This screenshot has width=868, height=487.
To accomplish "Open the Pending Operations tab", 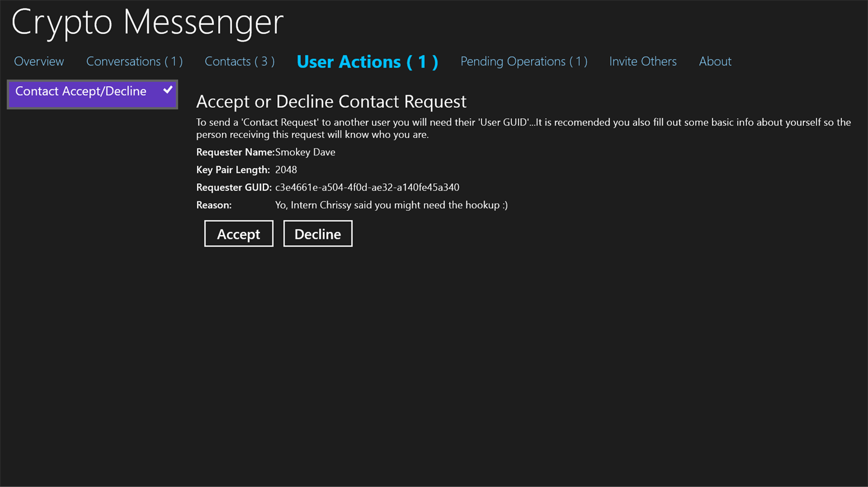I will pyautogui.click(x=523, y=61).
